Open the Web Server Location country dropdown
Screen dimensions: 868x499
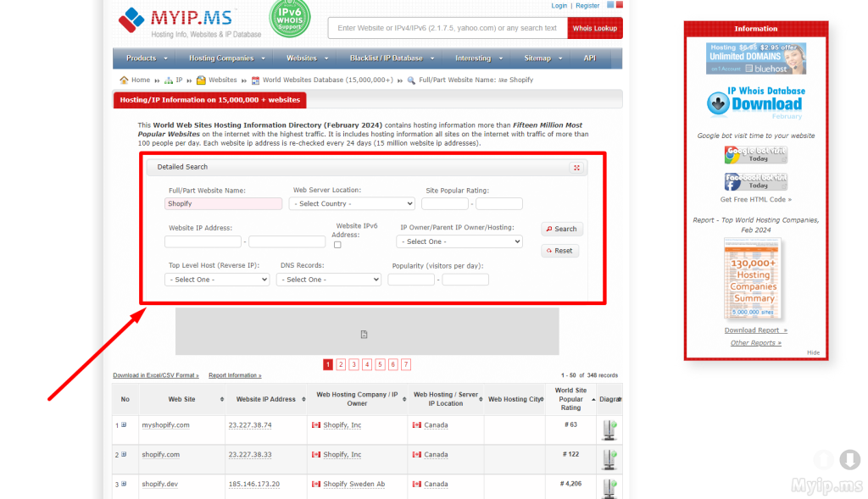352,203
